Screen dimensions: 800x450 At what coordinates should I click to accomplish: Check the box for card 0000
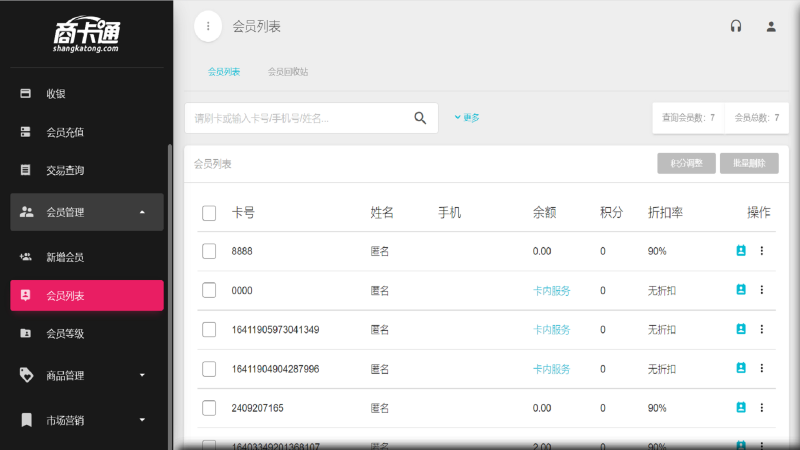[209, 290]
